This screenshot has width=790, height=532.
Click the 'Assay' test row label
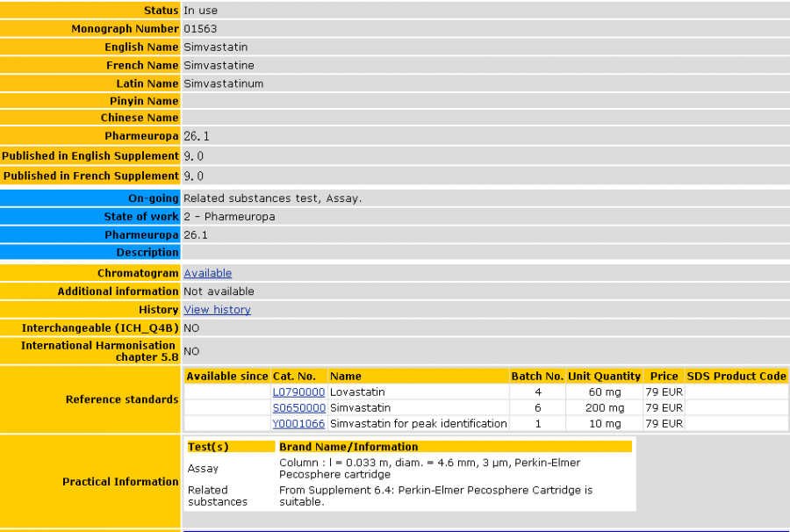tap(203, 469)
